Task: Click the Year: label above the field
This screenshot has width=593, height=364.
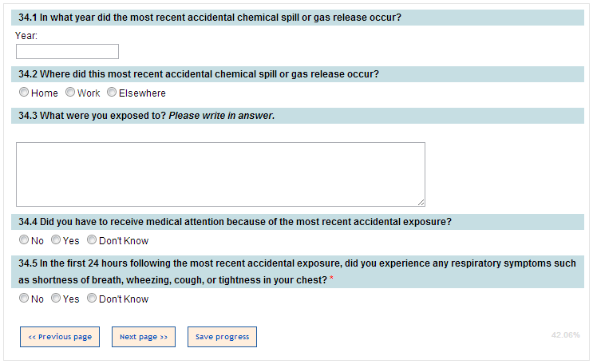Action: pyautogui.click(x=26, y=36)
